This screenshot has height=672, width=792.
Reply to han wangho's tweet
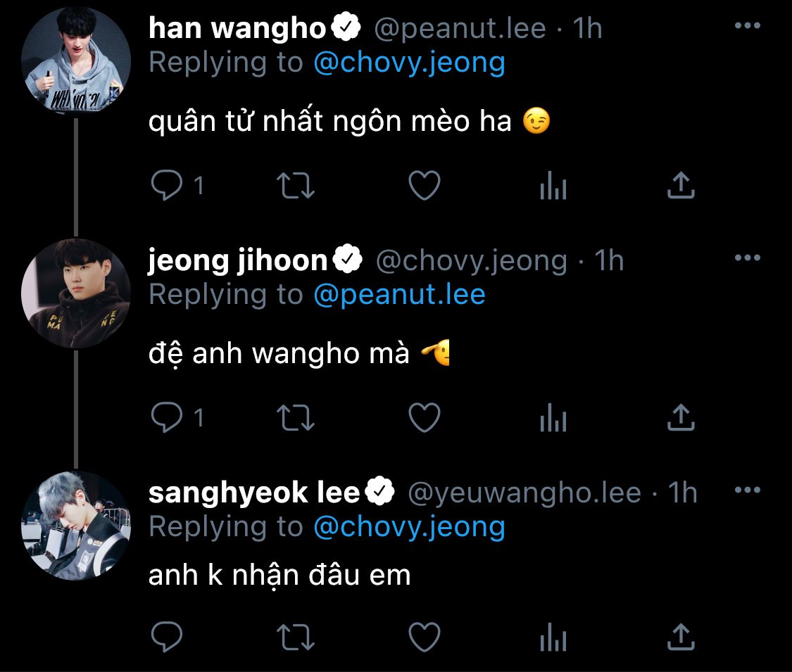pyautogui.click(x=167, y=185)
